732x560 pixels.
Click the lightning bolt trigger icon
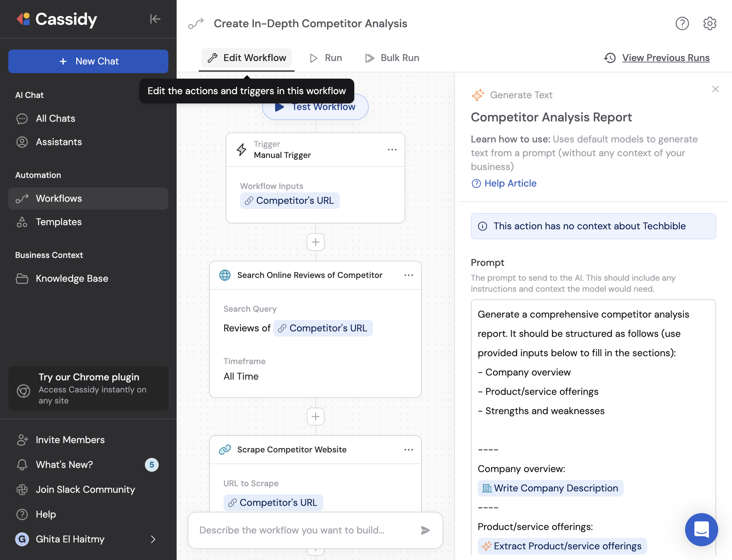pos(241,150)
